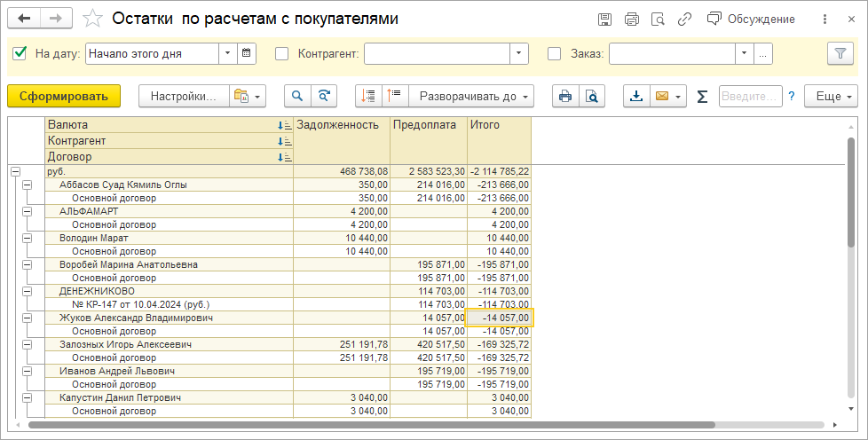Click the find (magnifier) icon in toolbar

(x=296, y=96)
